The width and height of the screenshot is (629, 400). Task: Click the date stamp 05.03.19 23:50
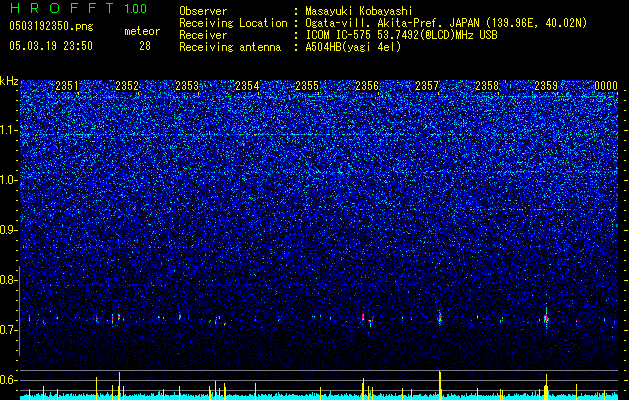(x=51, y=46)
